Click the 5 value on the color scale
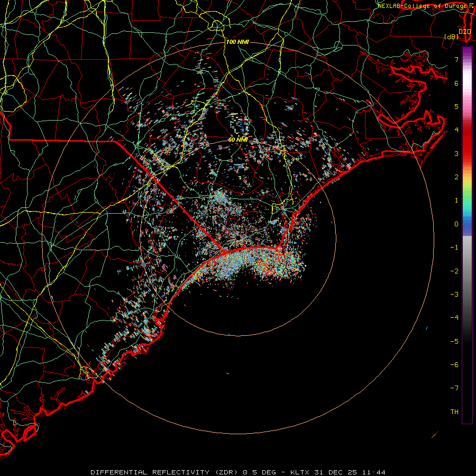Image resolution: width=476 pixels, height=476 pixels. pyautogui.click(x=456, y=106)
